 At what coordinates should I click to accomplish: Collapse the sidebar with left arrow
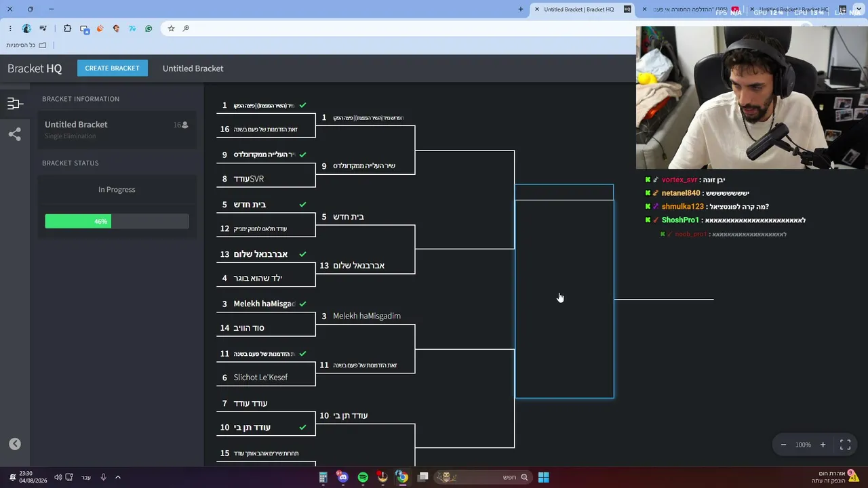[15, 444]
